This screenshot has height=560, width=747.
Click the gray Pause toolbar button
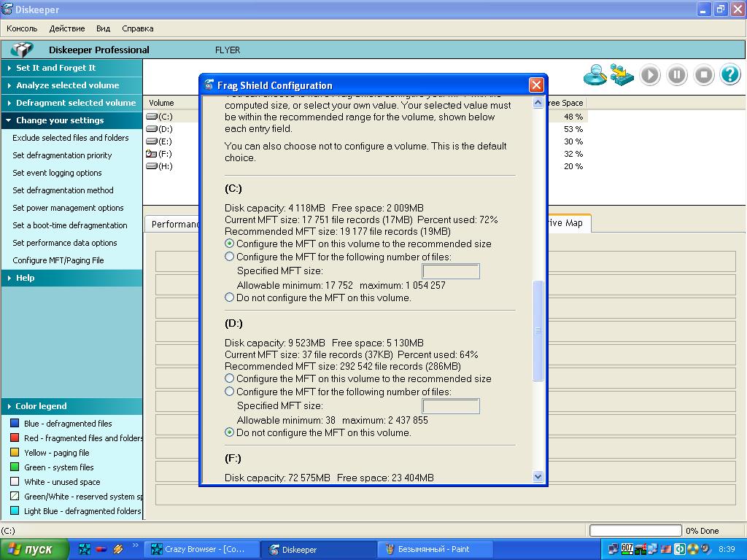pos(676,75)
